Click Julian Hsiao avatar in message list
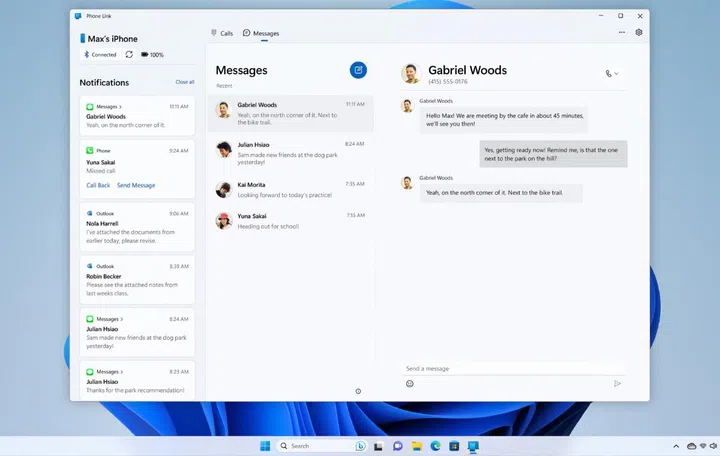Viewport: 720px width, 456px height. (224, 150)
